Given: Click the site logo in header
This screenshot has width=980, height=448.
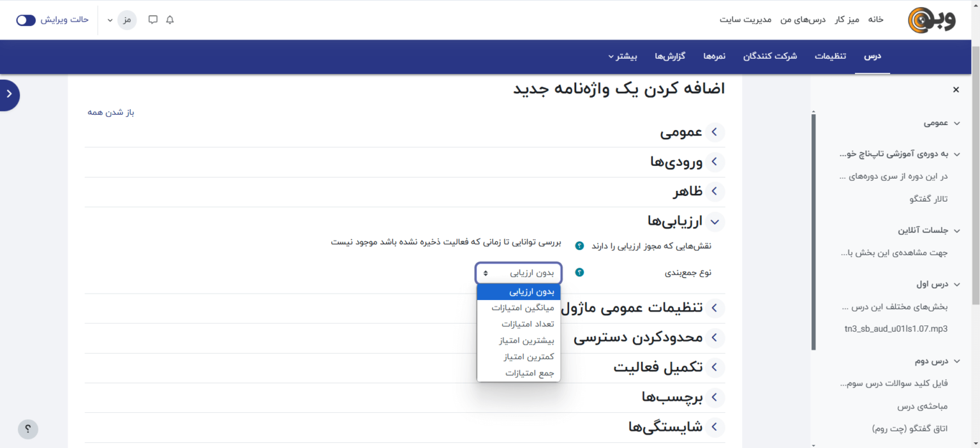Looking at the screenshot, I should pos(932,20).
